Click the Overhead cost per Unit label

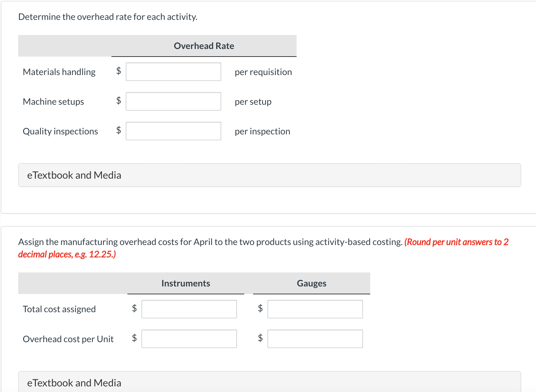click(68, 339)
